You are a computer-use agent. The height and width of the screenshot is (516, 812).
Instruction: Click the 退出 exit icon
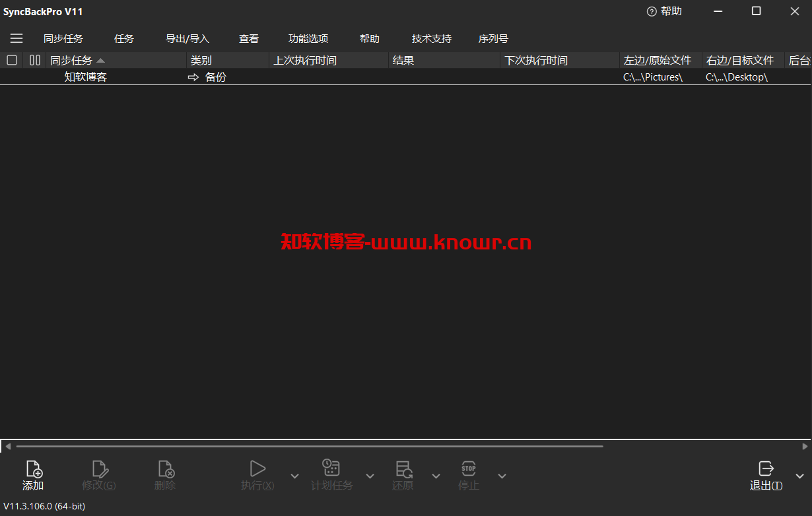pos(766,468)
